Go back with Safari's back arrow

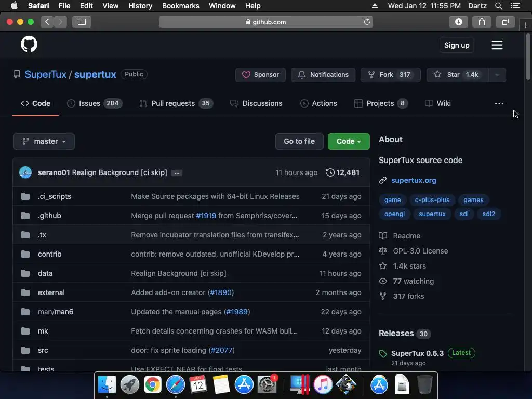pos(47,22)
